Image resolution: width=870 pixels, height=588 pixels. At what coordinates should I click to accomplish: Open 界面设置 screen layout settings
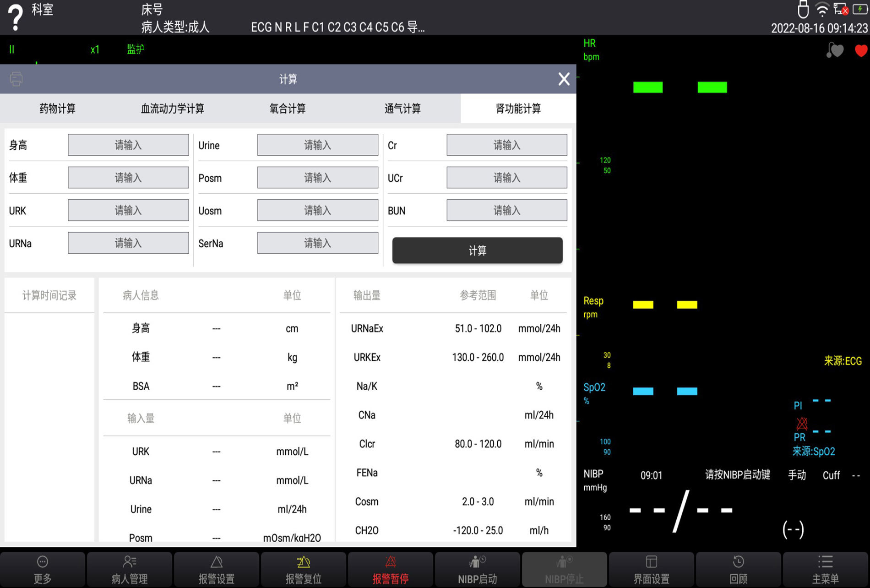click(x=651, y=569)
